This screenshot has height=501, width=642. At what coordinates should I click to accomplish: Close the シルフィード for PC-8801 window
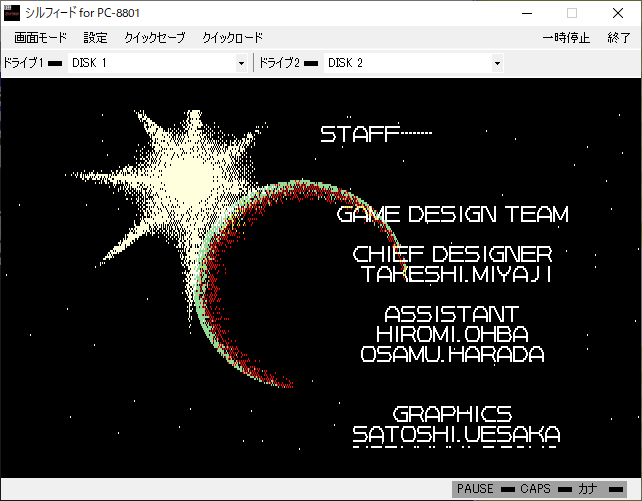coord(618,13)
